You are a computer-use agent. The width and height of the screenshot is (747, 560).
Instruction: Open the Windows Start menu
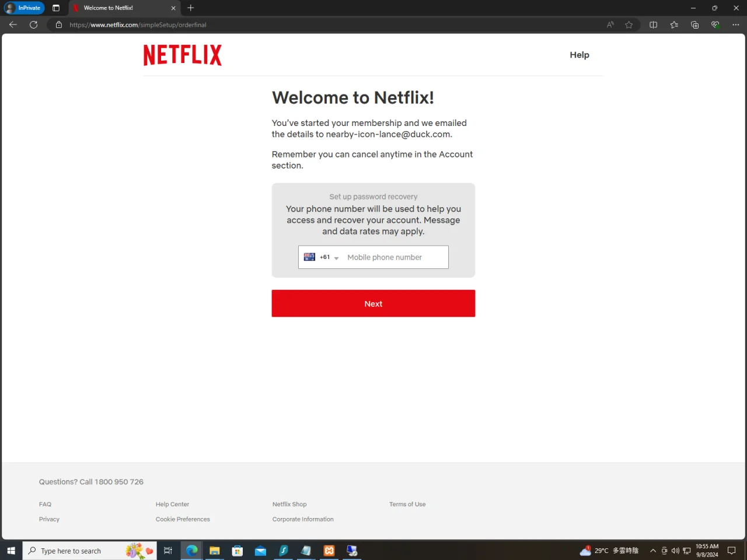pyautogui.click(x=11, y=551)
